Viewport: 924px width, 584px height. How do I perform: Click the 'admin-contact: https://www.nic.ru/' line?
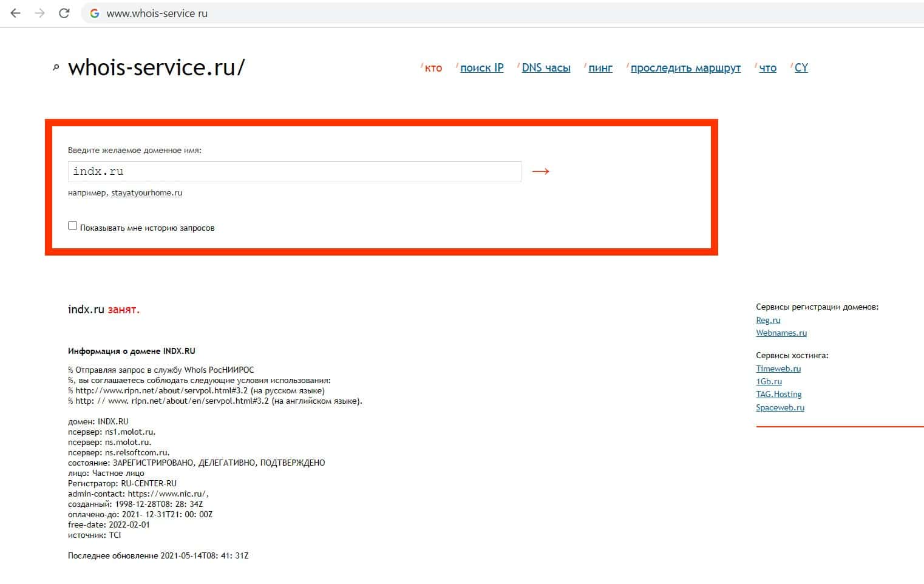[138, 494]
